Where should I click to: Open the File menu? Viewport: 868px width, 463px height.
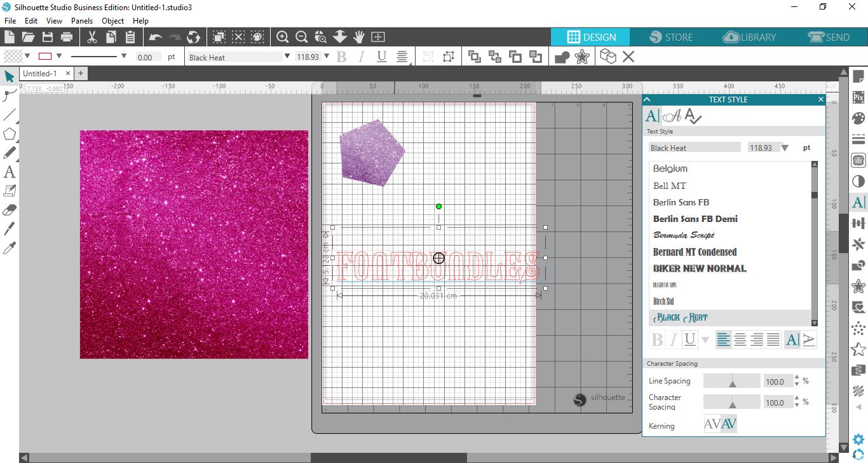10,21
